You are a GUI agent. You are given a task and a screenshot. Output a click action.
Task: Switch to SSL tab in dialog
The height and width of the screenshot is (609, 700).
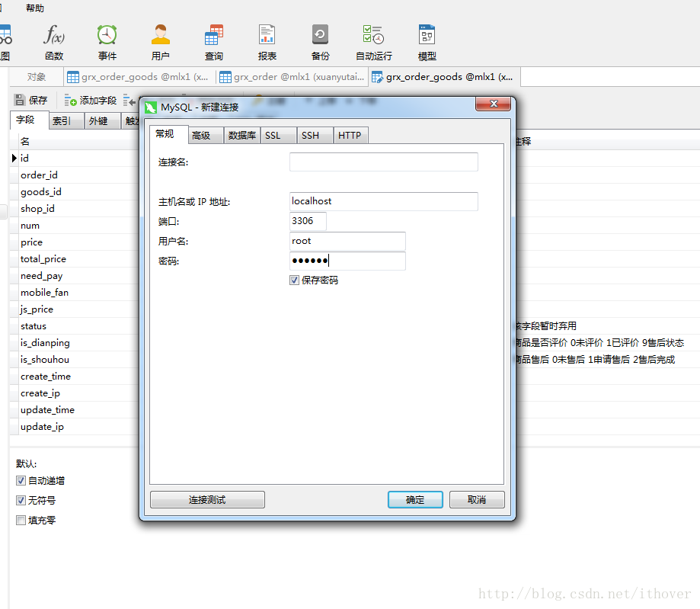point(278,136)
